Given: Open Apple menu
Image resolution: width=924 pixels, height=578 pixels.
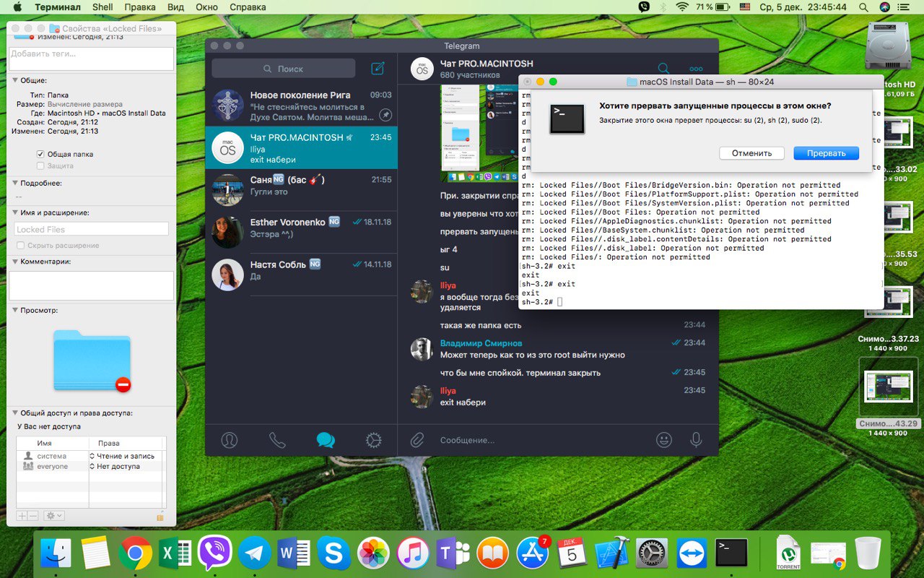Looking at the screenshot, I should (17, 7).
